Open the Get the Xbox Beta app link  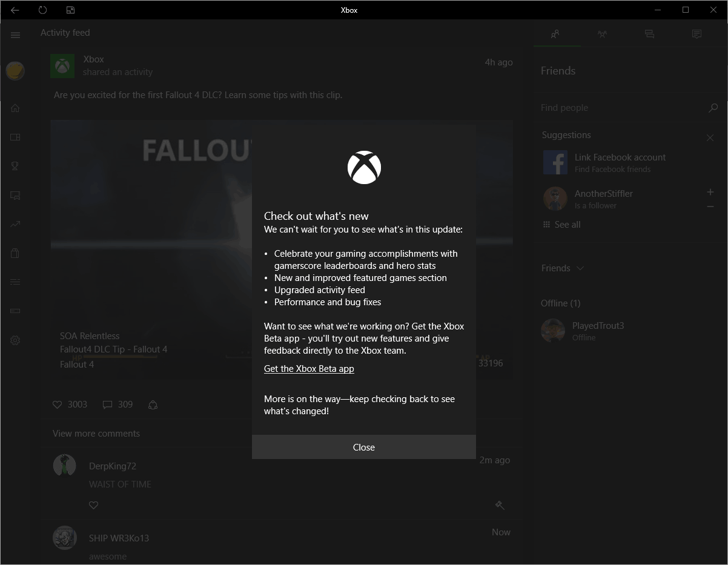[x=309, y=369]
